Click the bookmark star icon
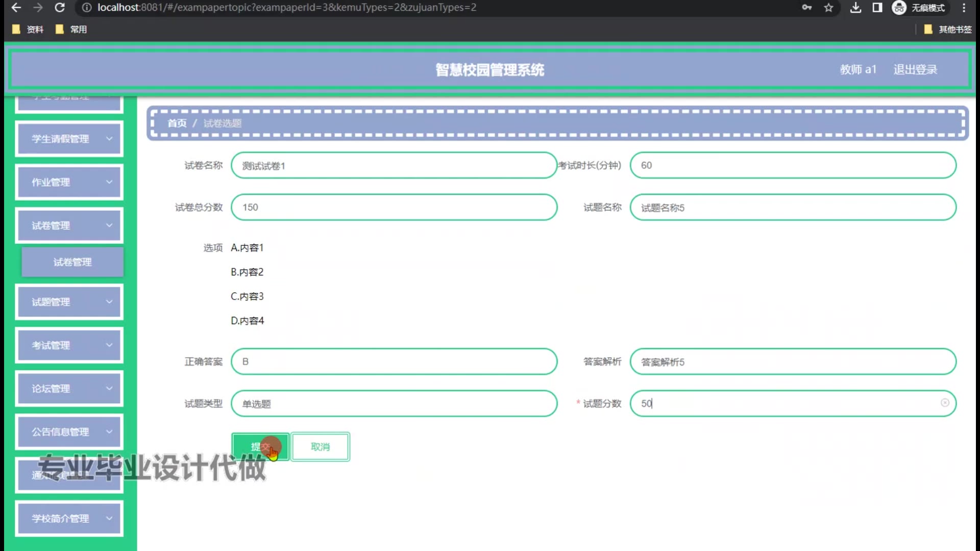 (828, 8)
